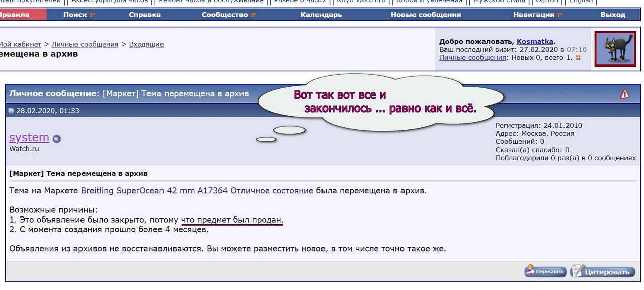Image resolution: width=644 pixels, height=290 pixels.
Task: Click the popup icon after private messages count
Action: (578, 58)
